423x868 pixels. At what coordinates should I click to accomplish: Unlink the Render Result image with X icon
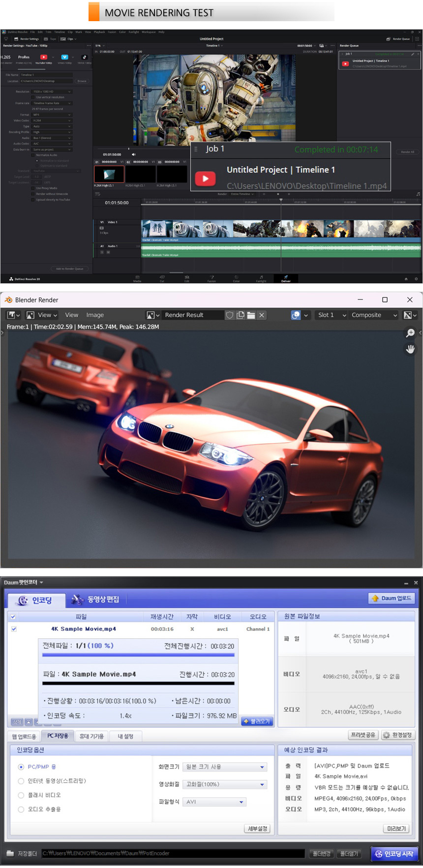coord(262,315)
